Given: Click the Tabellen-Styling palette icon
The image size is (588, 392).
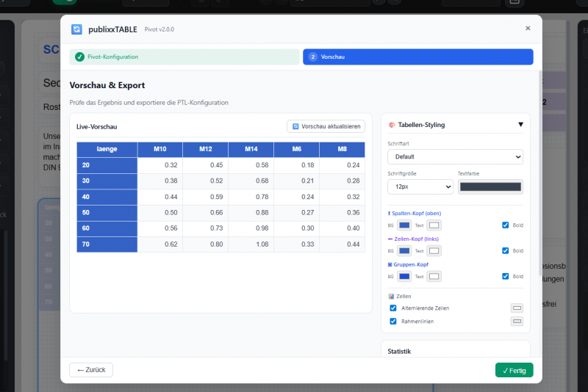Looking at the screenshot, I should [392, 125].
